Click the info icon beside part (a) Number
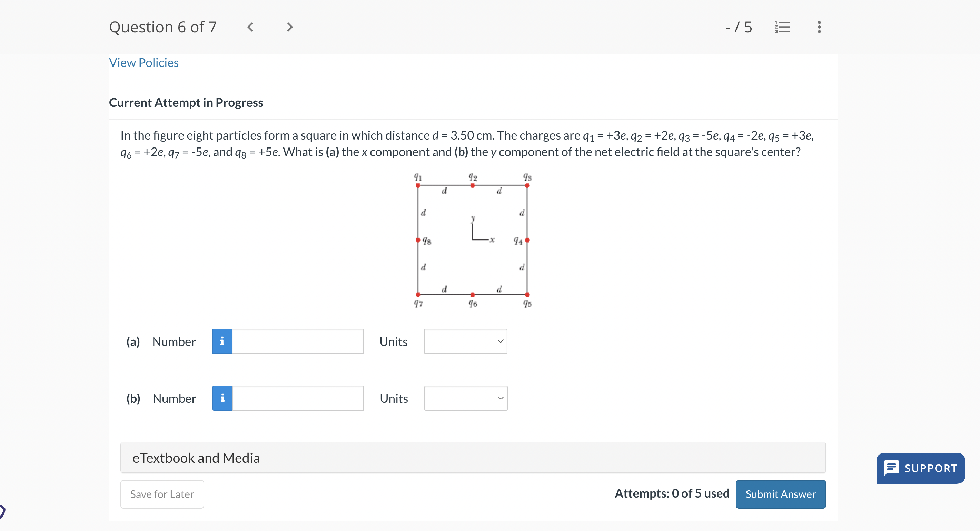980x531 pixels. [222, 341]
